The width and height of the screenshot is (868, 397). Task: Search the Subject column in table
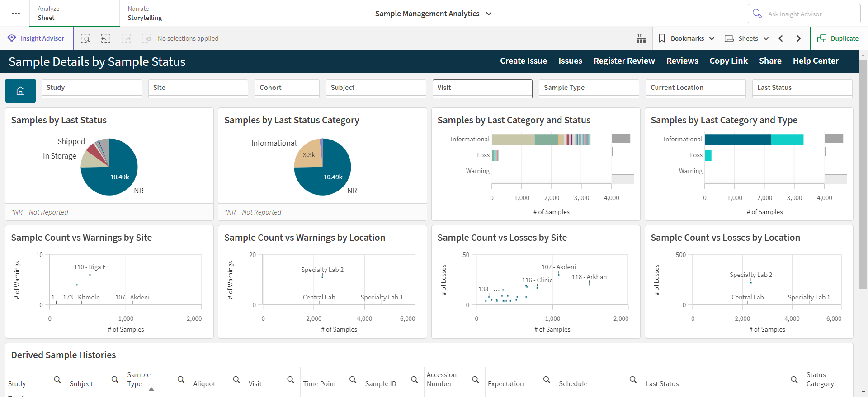click(x=115, y=379)
